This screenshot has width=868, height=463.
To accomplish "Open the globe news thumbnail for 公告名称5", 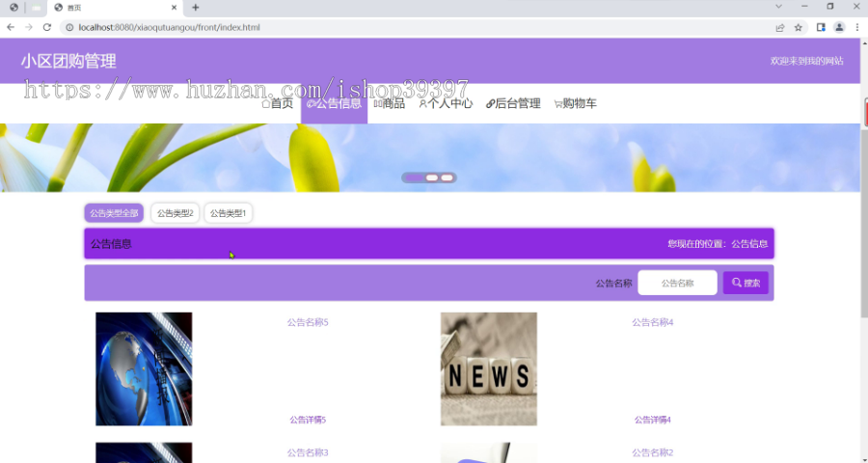I will point(144,368).
